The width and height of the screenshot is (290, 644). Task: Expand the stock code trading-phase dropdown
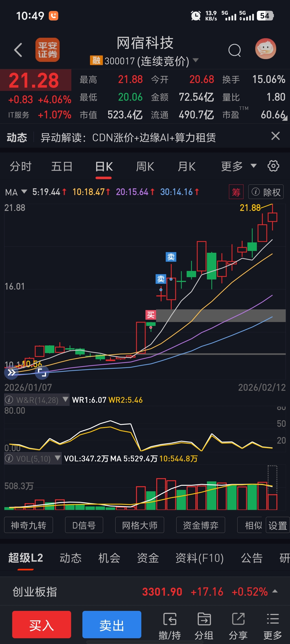point(196,60)
